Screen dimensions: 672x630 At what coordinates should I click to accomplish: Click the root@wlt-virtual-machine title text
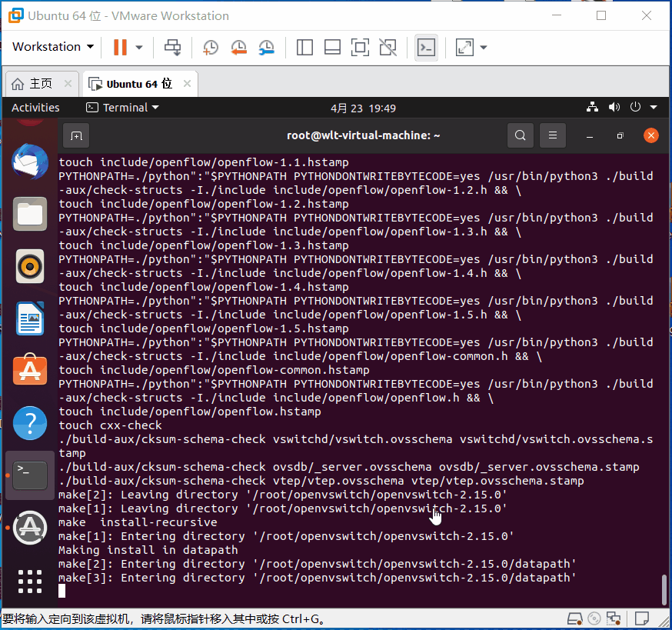[364, 135]
